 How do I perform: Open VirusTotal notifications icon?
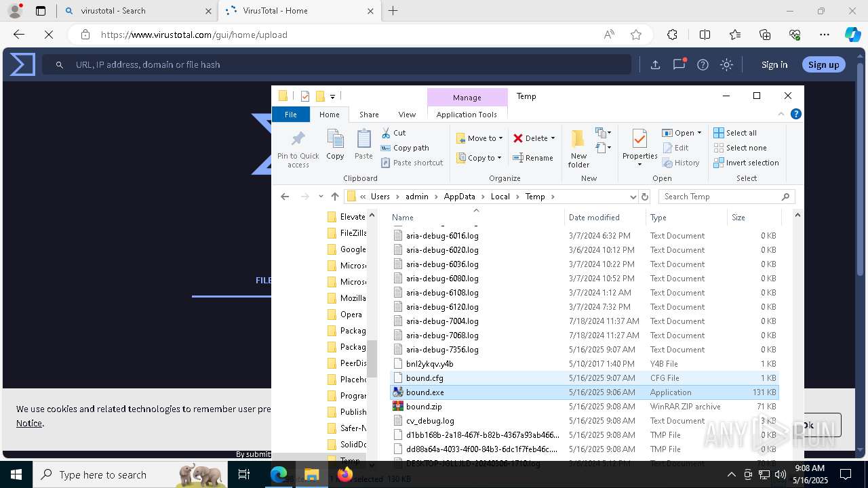coord(679,64)
